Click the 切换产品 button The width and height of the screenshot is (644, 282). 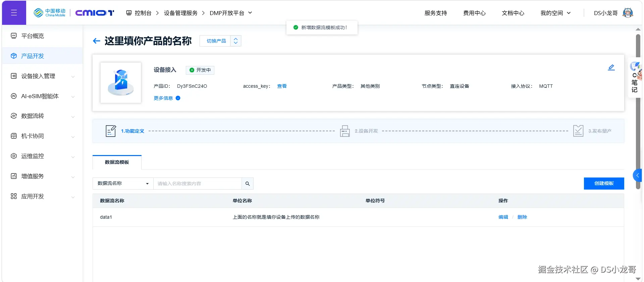pyautogui.click(x=216, y=41)
